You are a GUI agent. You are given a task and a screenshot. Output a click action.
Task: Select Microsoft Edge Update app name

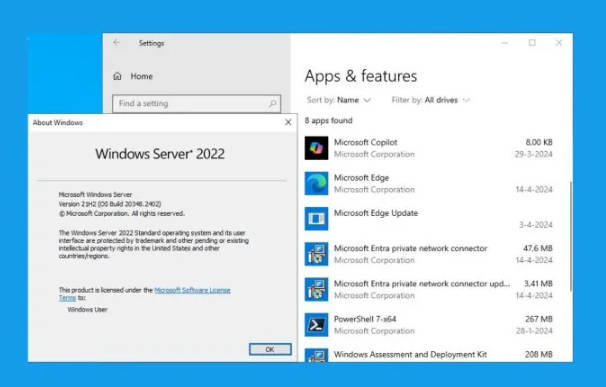(376, 213)
